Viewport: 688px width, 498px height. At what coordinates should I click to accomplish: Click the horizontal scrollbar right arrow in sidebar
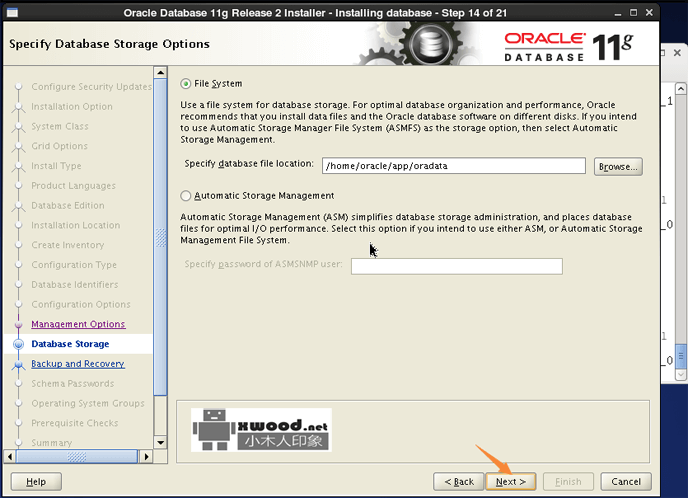(x=146, y=456)
